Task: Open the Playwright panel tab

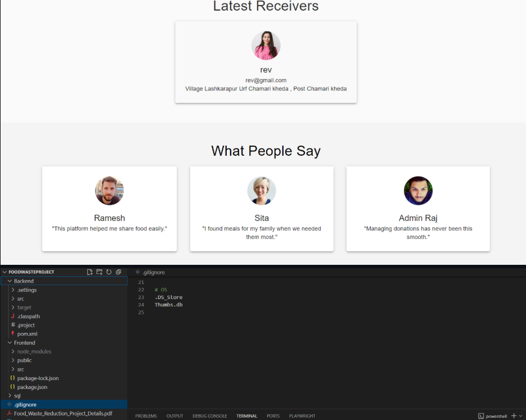Action: click(x=302, y=416)
